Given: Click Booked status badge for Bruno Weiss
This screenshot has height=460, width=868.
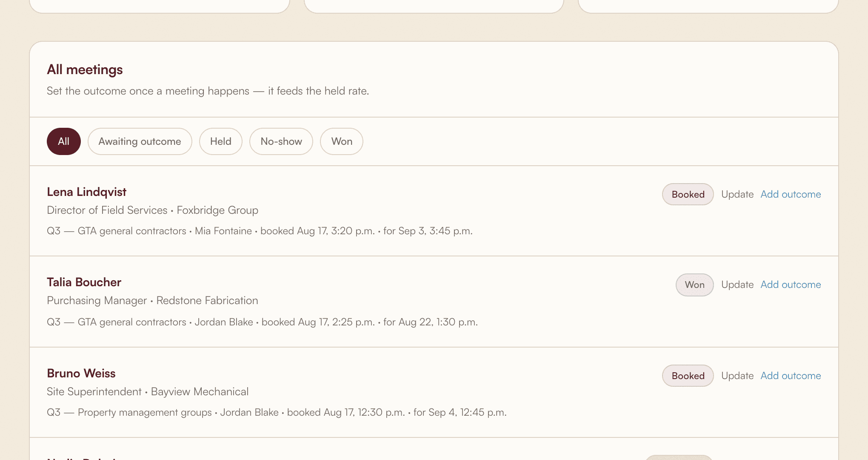Looking at the screenshot, I should click(x=688, y=376).
